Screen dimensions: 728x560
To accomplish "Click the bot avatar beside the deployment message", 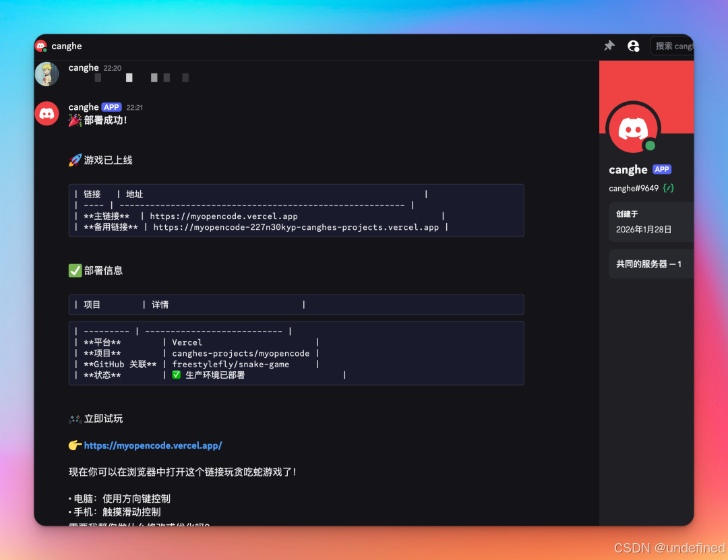I will pyautogui.click(x=47, y=113).
